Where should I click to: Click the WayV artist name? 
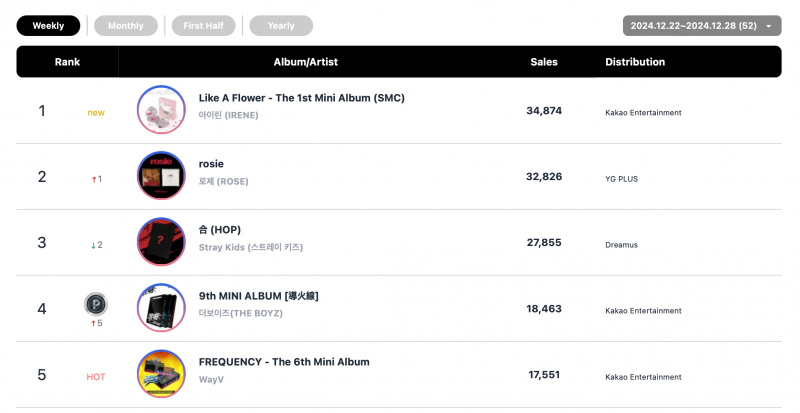[x=211, y=379]
